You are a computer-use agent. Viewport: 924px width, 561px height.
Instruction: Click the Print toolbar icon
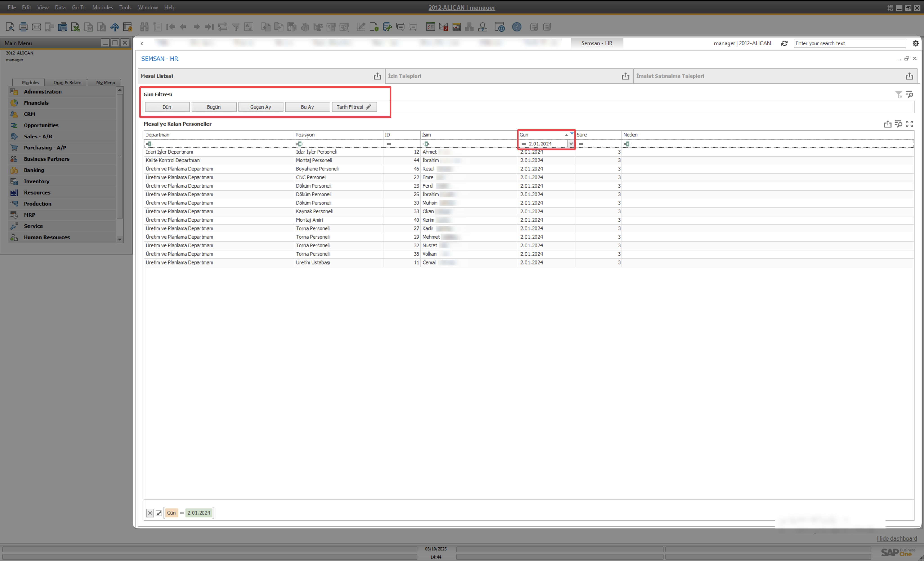(23, 27)
